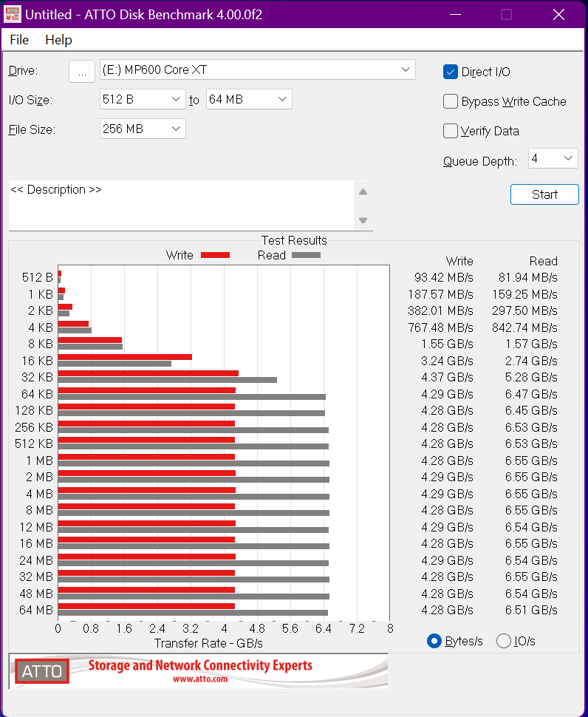The width and height of the screenshot is (588, 717).
Task: Click the 6.47 GB/s read value
Action: [531, 394]
